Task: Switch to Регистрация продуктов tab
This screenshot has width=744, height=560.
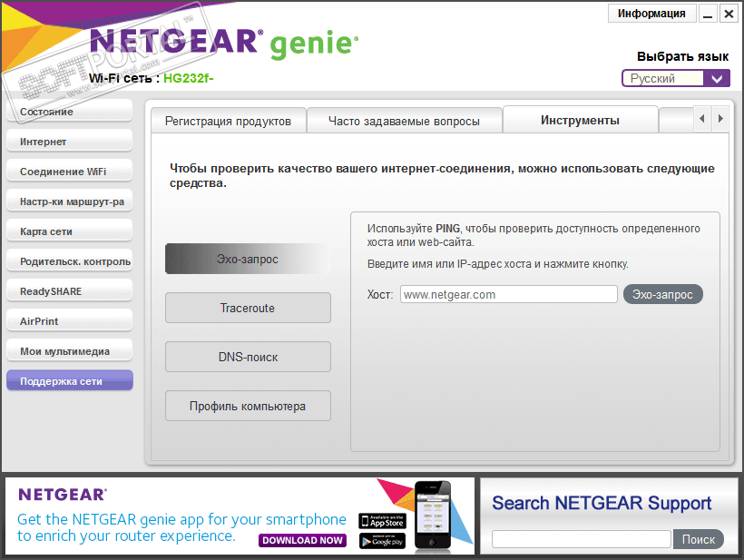Action: click(229, 121)
